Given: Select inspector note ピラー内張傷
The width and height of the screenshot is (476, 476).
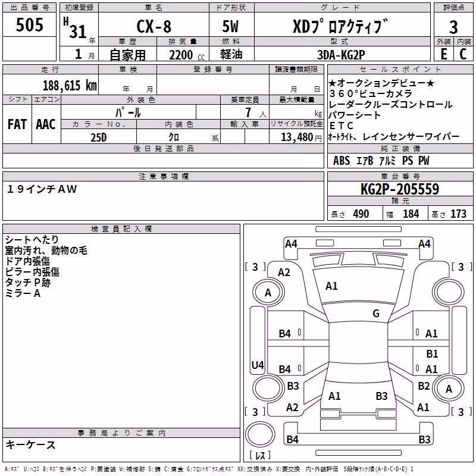Looking at the screenshot, I should coord(32,272).
